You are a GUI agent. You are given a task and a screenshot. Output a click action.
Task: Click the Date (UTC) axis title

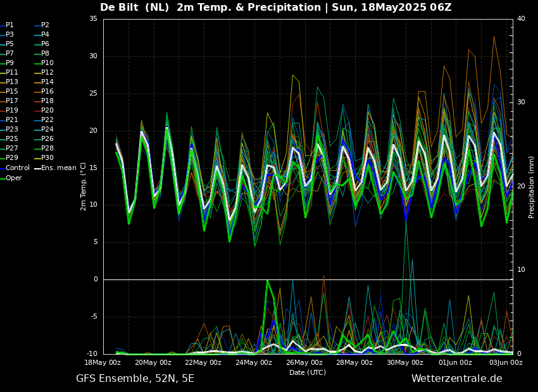click(x=308, y=372)
